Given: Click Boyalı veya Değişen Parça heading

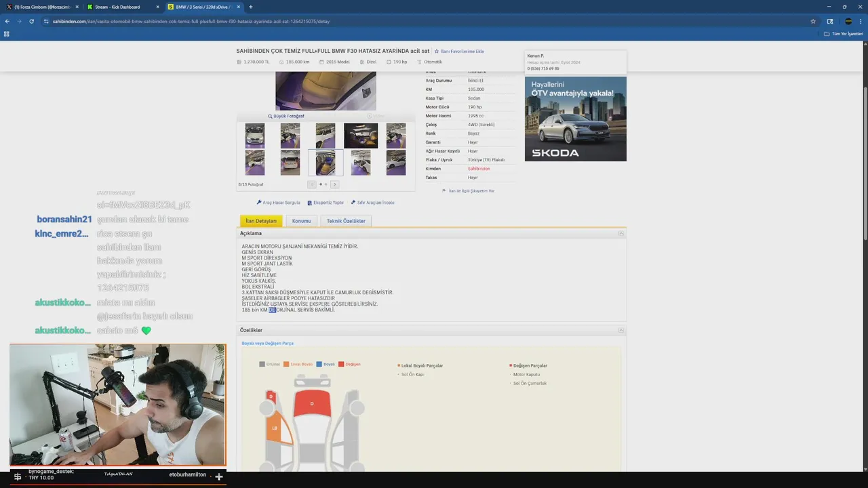Looking at the screenshot, I should point(267,343).
